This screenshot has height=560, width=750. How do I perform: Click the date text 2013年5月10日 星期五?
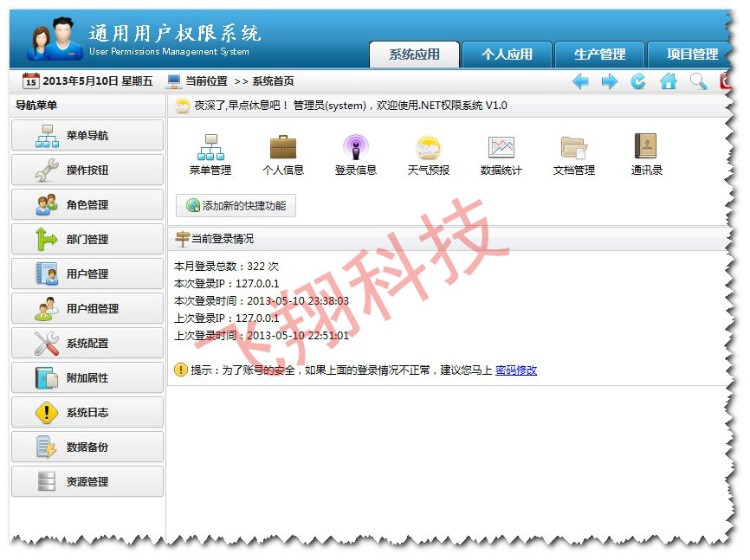98,81
